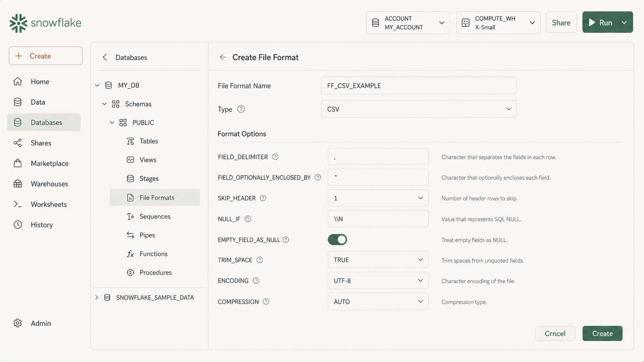The width and height of the screenshot is (644, 362).
Task: Click the Warehouses building icon
Action: tap(18, 184)
